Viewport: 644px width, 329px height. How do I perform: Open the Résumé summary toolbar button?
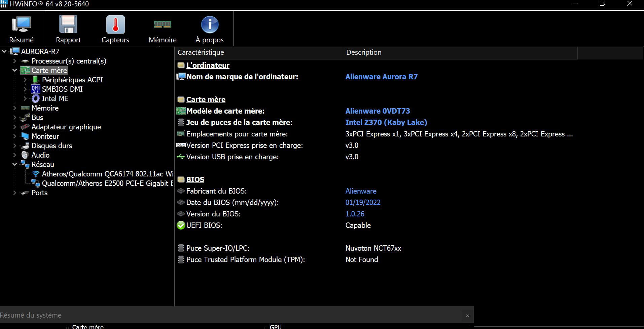click(22, 29)
